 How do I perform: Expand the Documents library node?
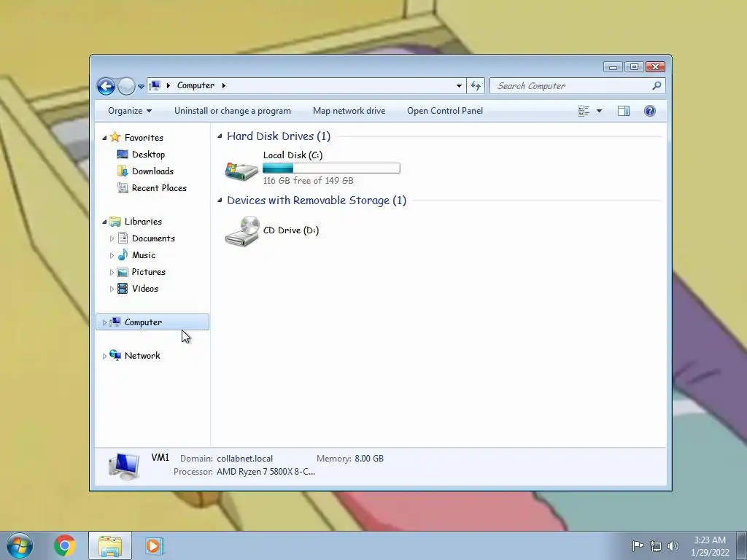click(x=112, y=238)
